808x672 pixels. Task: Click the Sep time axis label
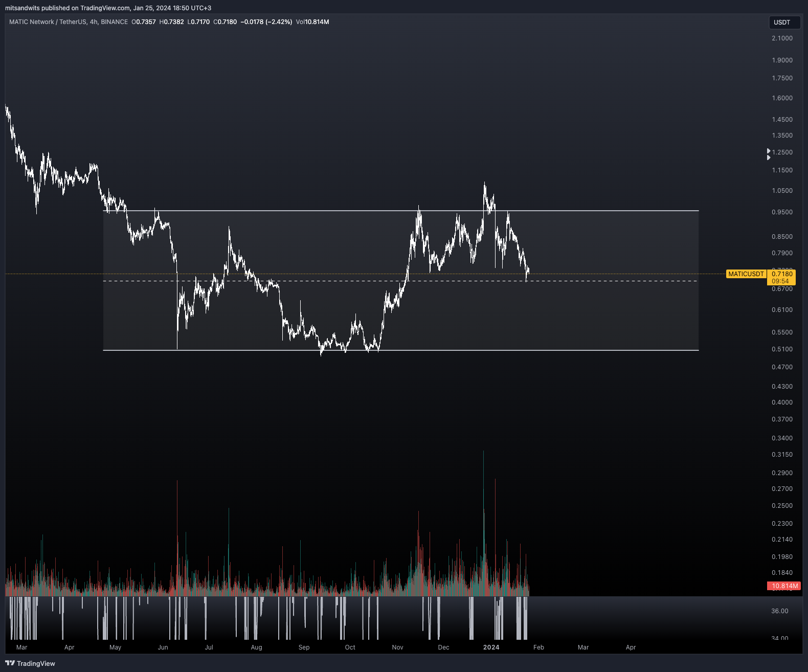(x=304, y=647)
